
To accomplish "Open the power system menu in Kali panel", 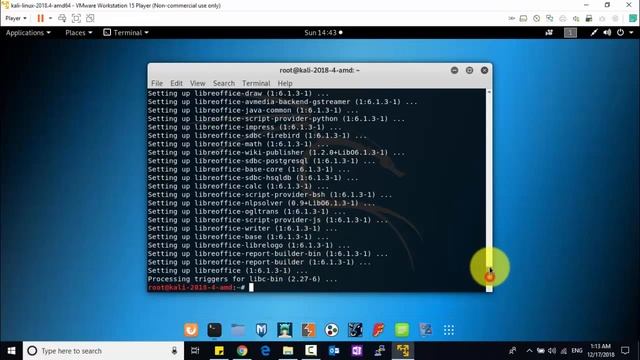I will point(624,33).
